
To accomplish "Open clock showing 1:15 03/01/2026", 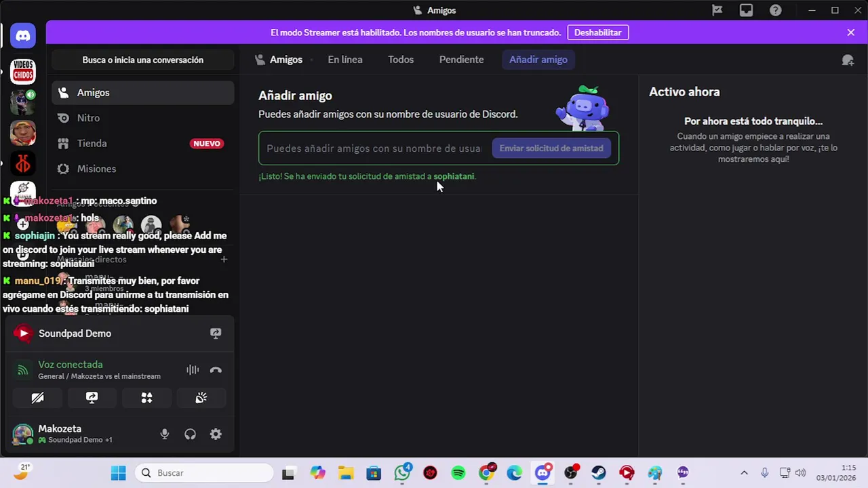I will coord(836,473).
